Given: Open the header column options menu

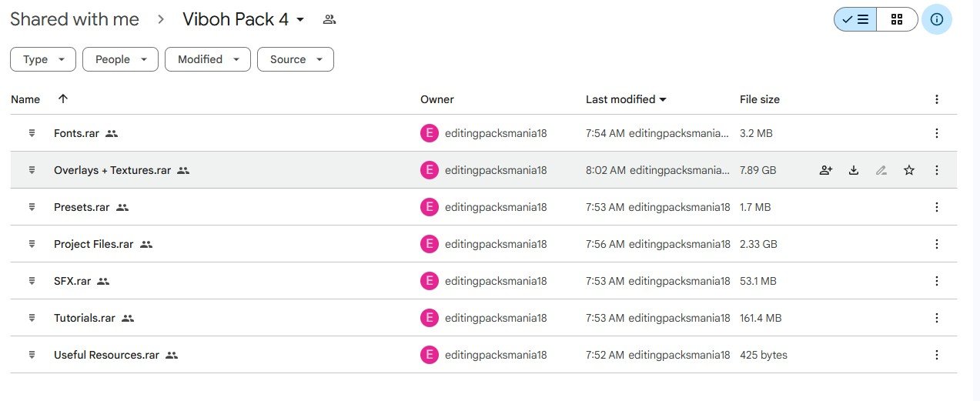Looking at the screenshot, I should [x=937, y=99].
